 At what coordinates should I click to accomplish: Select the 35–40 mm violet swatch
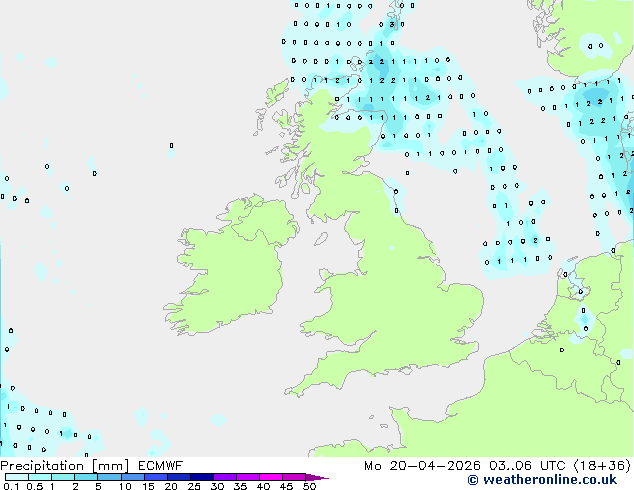tap(248, 477)
